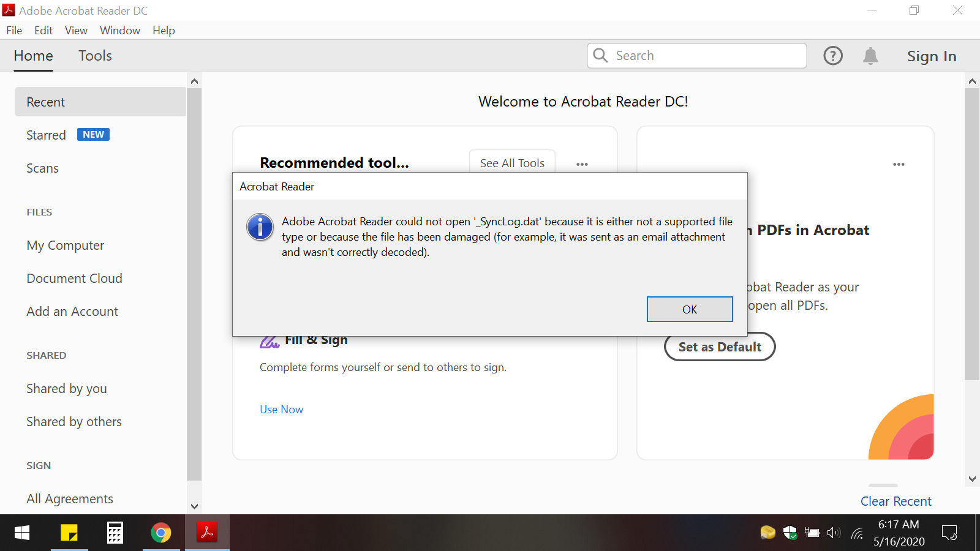This screenshot has width=980, height=551.
Task: Click Clear Recent to empty the list
Action: click(895, 501)
